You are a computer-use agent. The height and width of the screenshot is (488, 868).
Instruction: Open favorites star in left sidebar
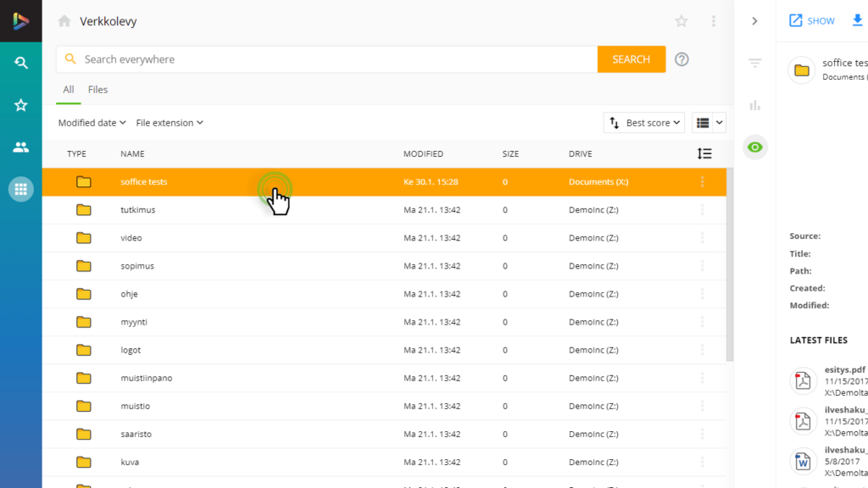(x=21, y=105)
